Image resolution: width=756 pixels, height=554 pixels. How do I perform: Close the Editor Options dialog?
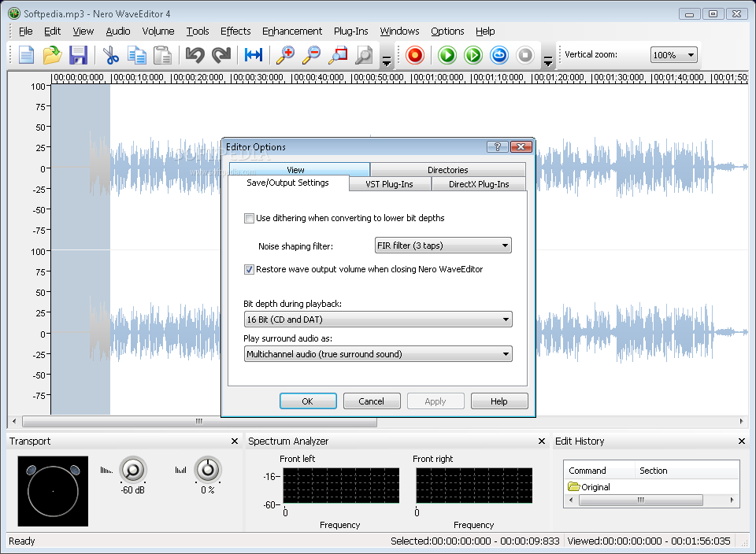point(521,147)
